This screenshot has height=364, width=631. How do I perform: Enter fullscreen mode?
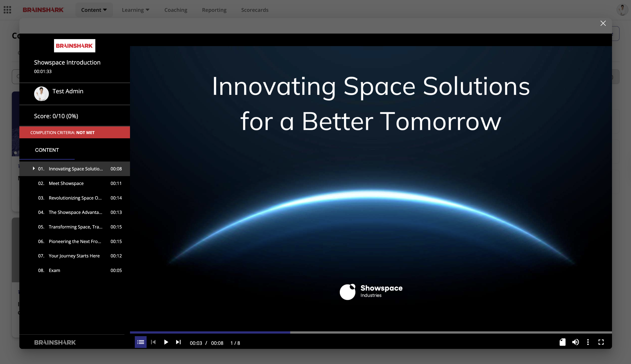[601, 342]
